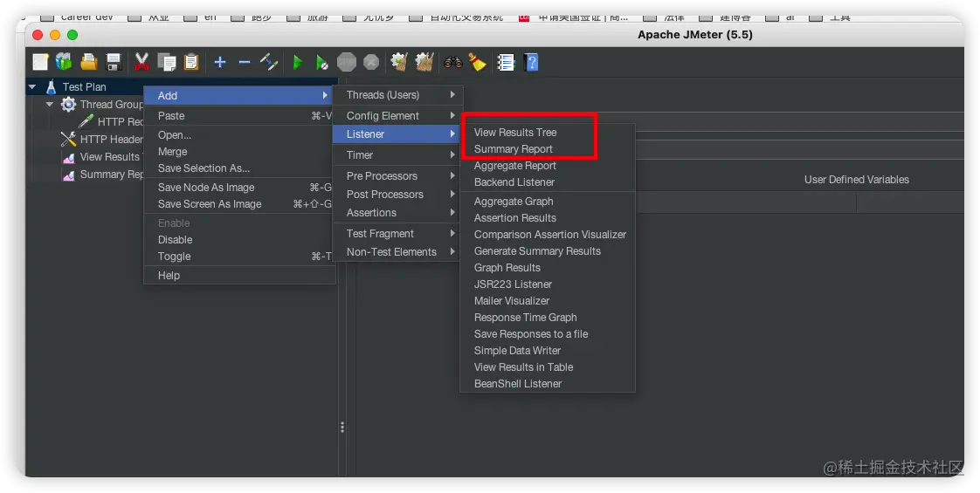Select the HTTP Header Manager tree item

pos(102,139)
